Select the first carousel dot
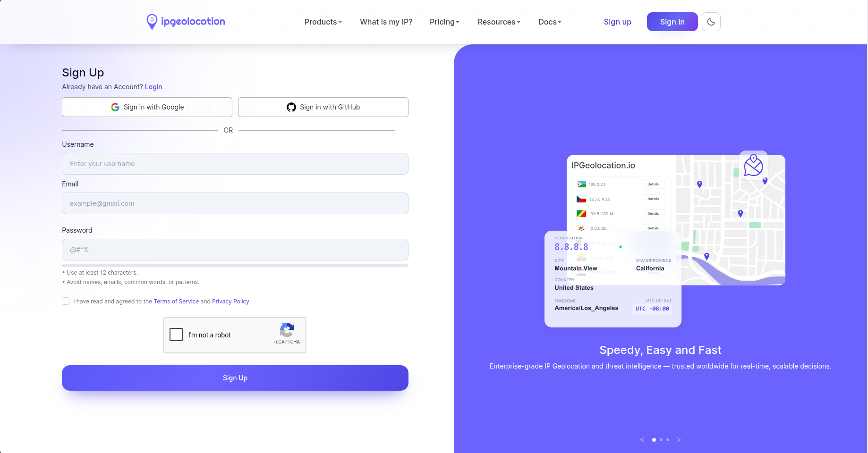Viewport: 868px width, 453px height. [654, 440]
